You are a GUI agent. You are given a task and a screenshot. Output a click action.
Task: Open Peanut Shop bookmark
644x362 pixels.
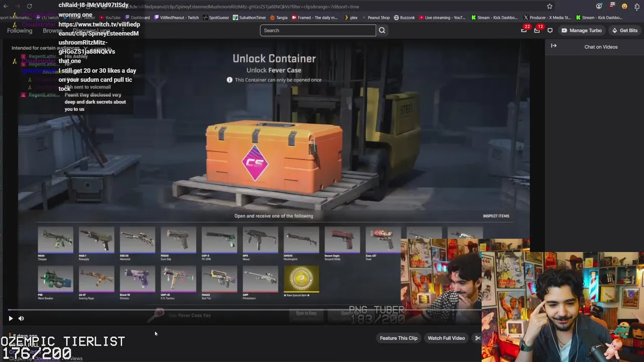(x=375, y=18)
